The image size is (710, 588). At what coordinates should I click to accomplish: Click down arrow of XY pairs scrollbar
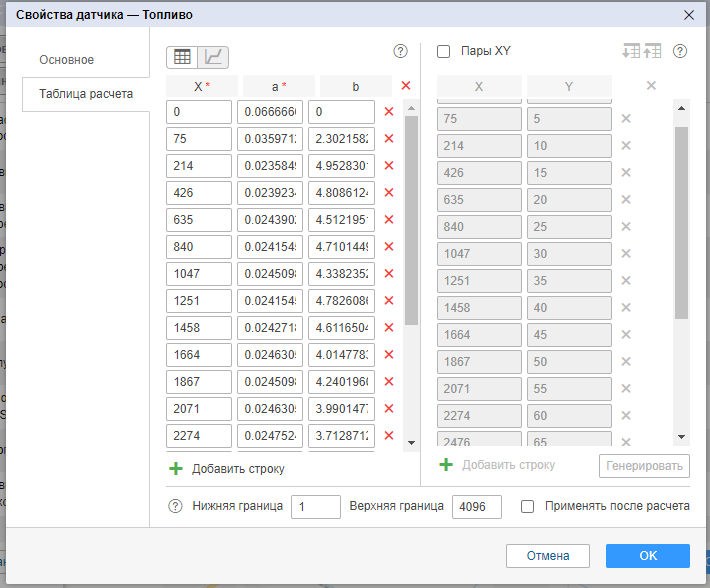point(681,437)
